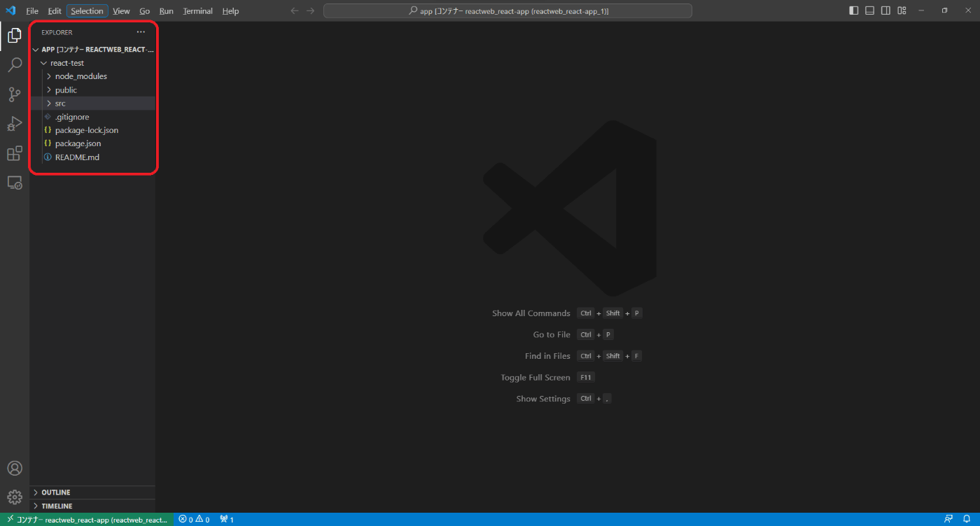Open the Remote Explorer view icon
Viewport: 980px width, 526px height.
tap(14, 183)
